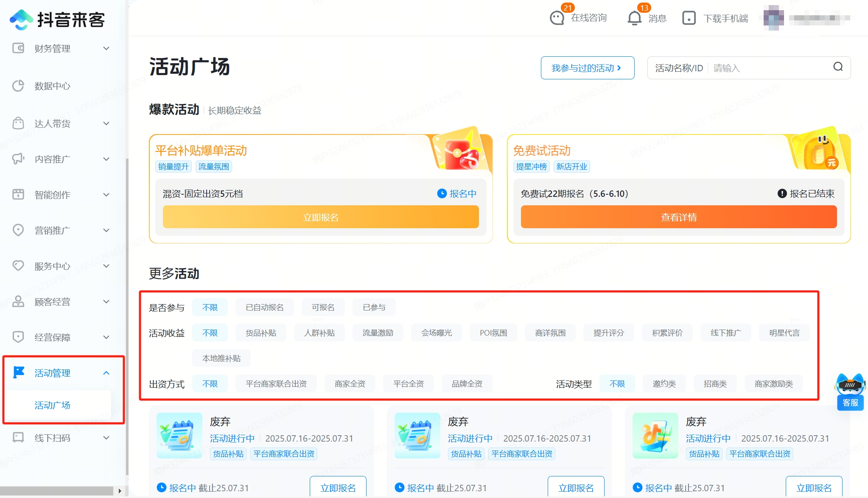Screen dimensions: 868x498
Task: Select 货品补贴 benefit filter
Action: pyautogui.click(x=261, y=333)
